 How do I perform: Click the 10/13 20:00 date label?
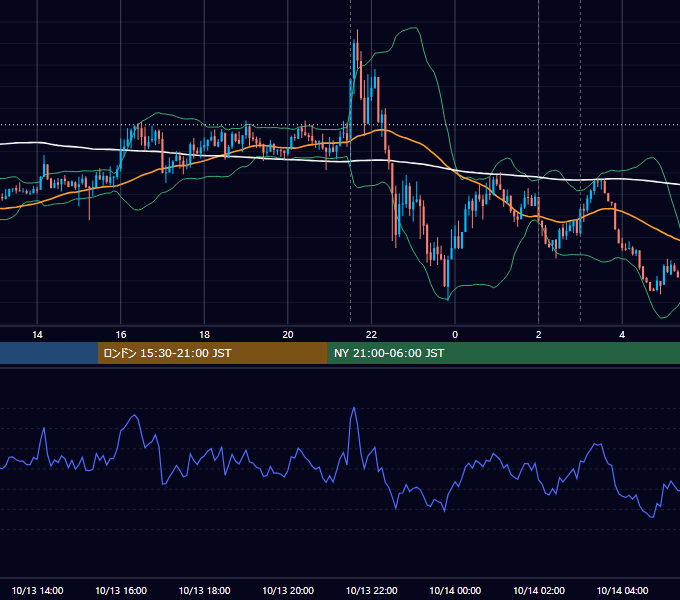click(x=288, y=590)
